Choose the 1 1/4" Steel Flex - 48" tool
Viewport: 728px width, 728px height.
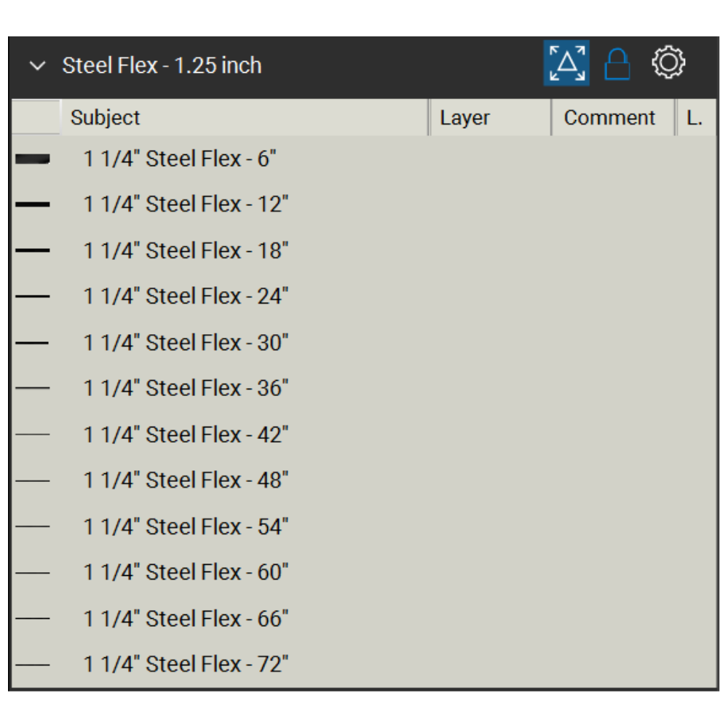[x=186, y=480]
